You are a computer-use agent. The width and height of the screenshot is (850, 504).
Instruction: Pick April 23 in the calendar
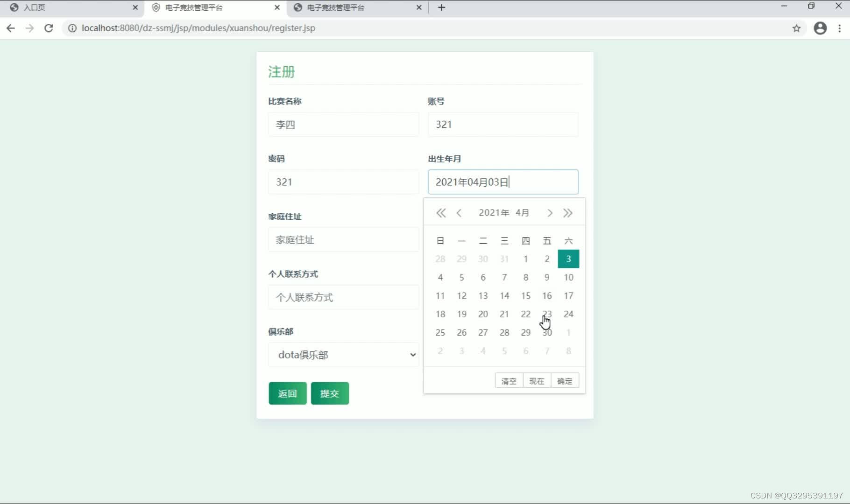[x=547, y=314]
